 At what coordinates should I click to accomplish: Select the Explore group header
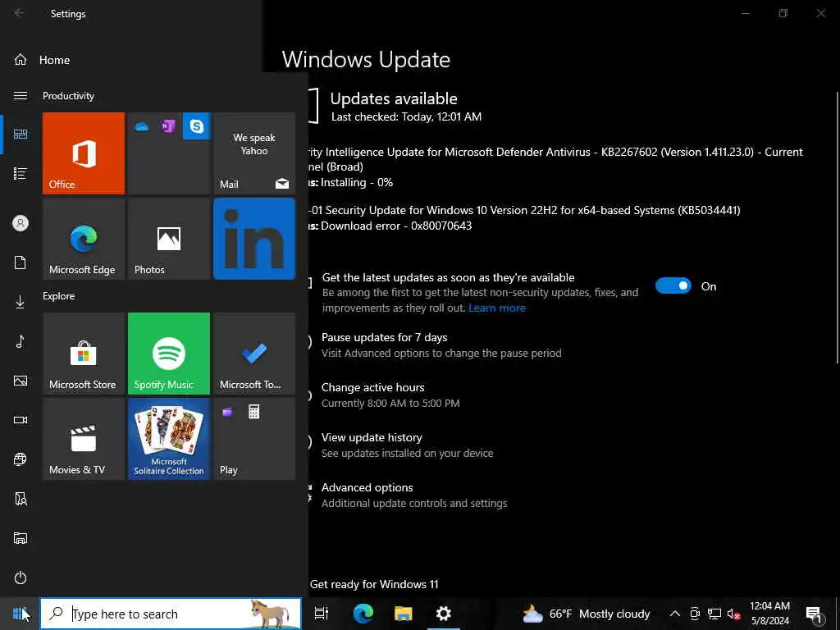click(59, 295)
